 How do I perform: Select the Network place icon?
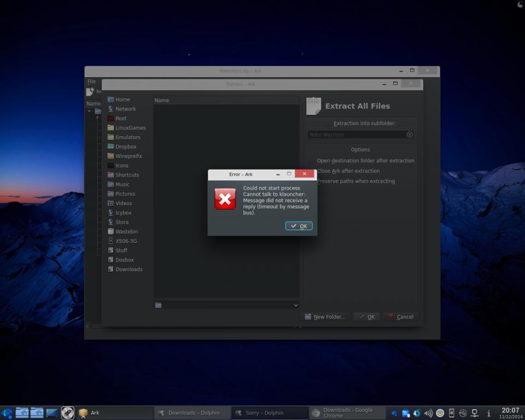pos(111,109)
